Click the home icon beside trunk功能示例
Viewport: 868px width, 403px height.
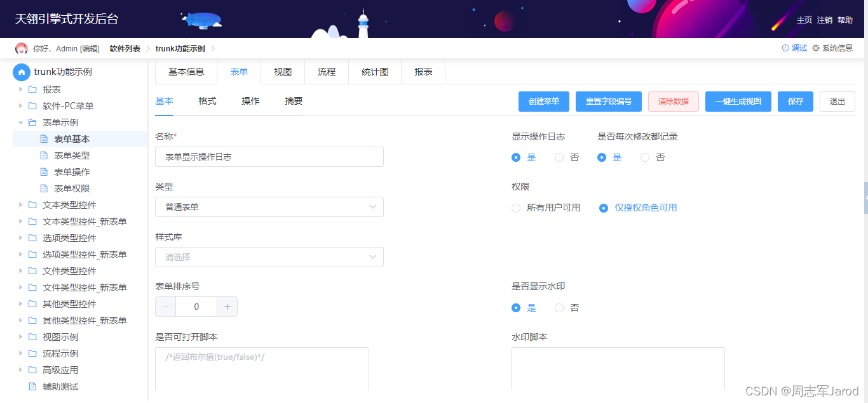click(22, 72)
